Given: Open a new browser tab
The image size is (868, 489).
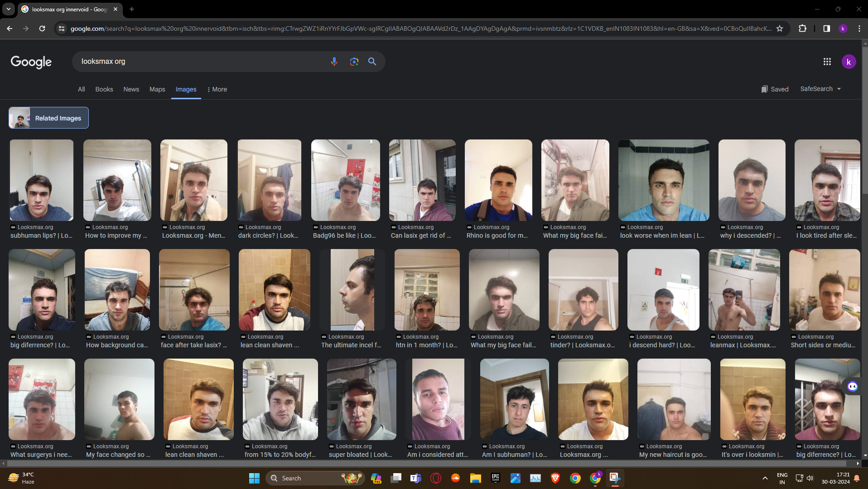Looking at the screenshot, I should click(x=132, y=9).
